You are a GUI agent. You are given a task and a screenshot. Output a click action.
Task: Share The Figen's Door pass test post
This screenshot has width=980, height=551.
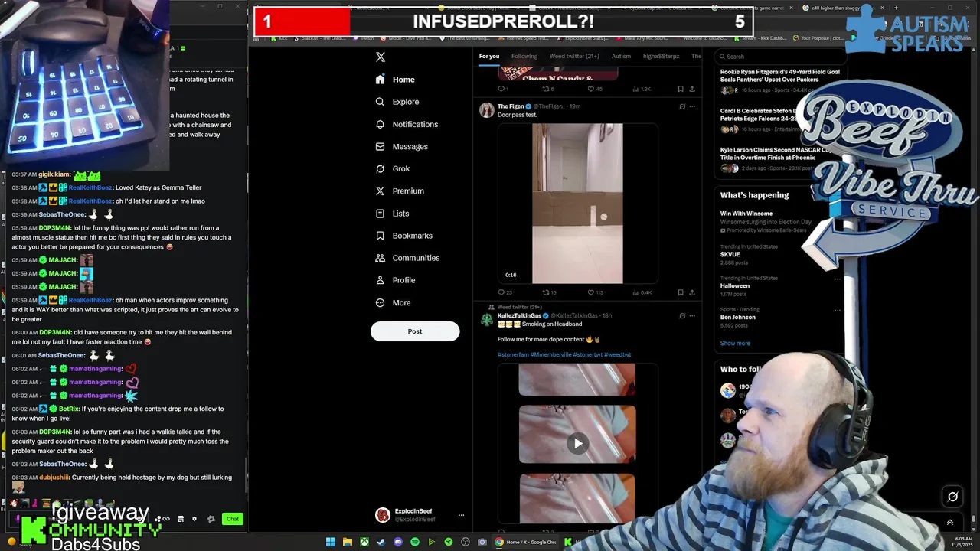coord(692,292)
